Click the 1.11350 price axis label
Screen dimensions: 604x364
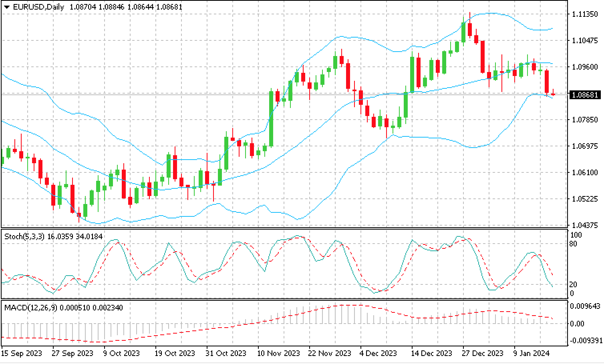[585, 14]
